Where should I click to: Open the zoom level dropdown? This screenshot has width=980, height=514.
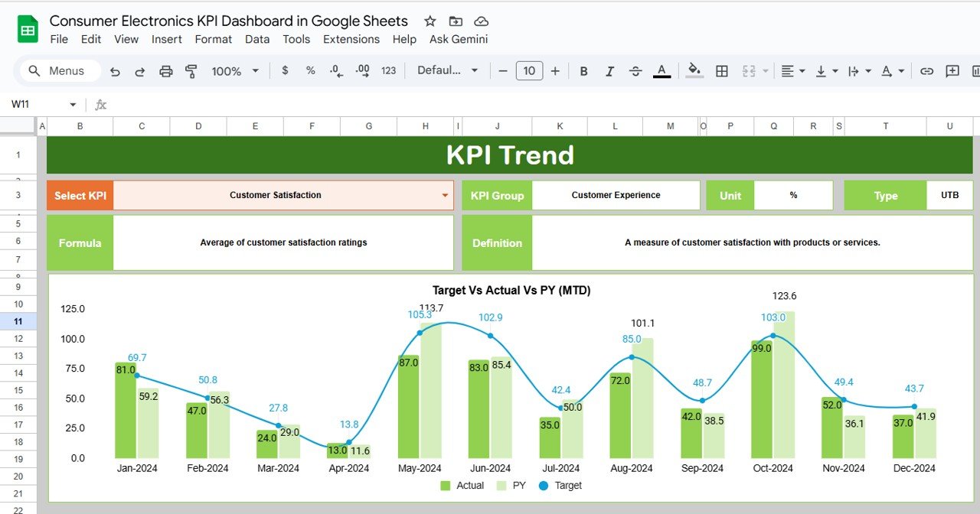pos(234,70)
